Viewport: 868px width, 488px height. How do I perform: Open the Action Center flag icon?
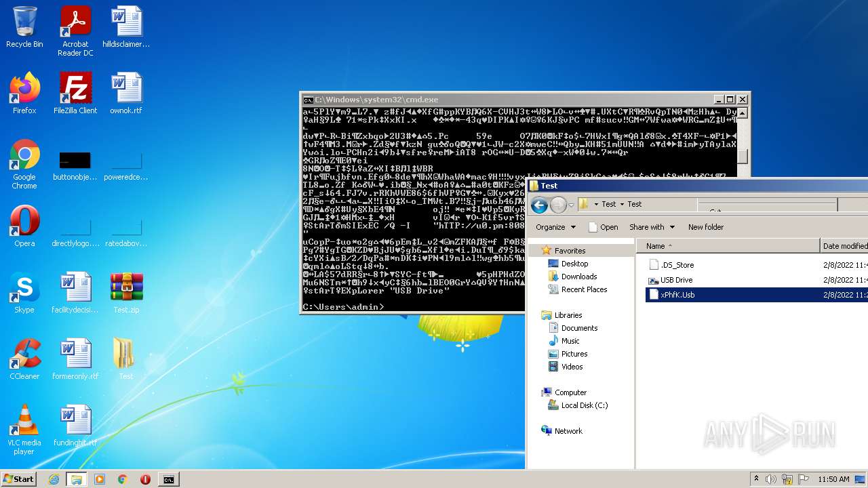[x=804, y=479]
